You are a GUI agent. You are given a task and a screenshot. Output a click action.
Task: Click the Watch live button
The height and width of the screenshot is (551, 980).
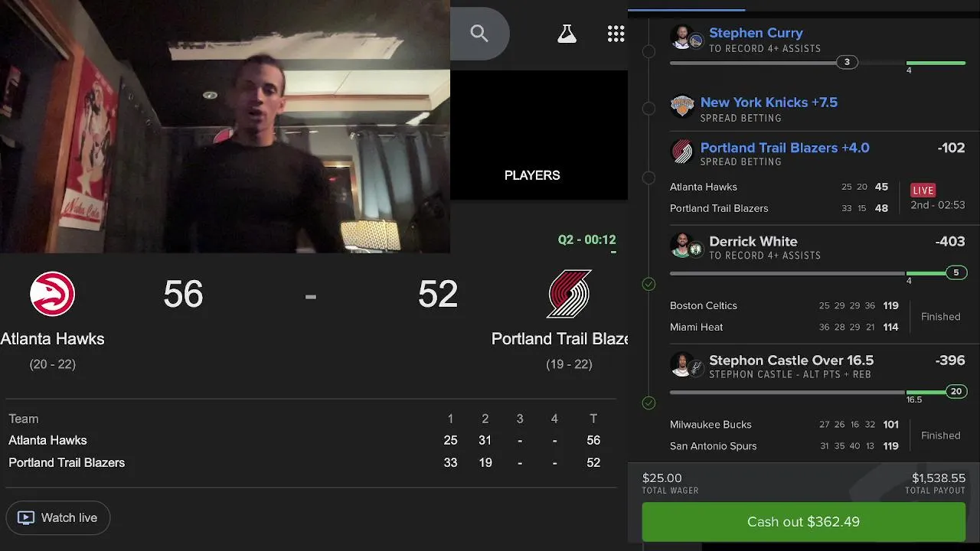(x=58, y=518)
